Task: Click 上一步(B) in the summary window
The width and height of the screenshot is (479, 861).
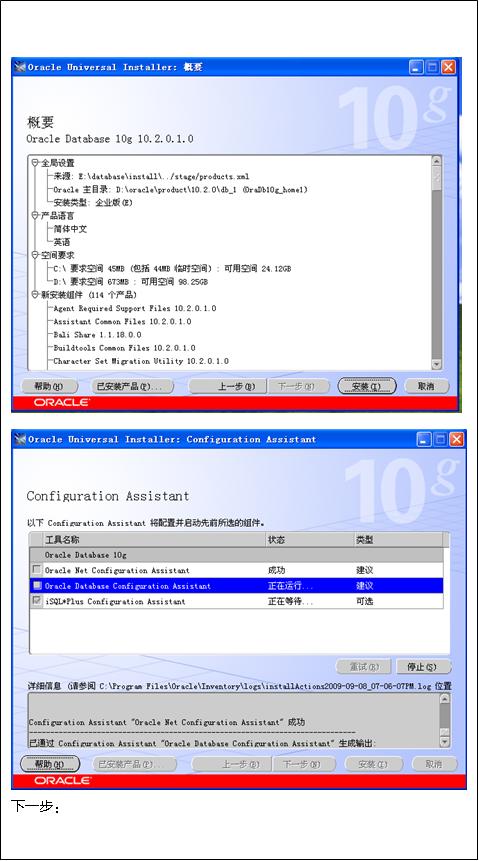Action: coord(227,386)
